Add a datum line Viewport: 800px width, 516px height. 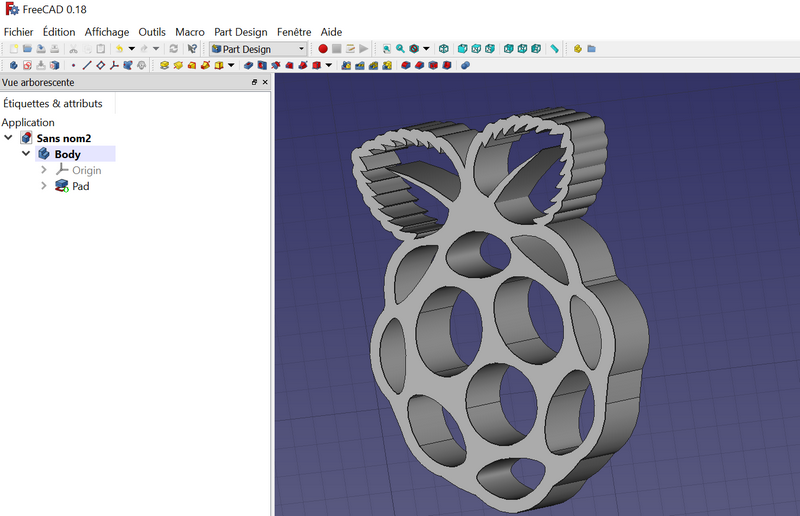click(x=87, y=65)
